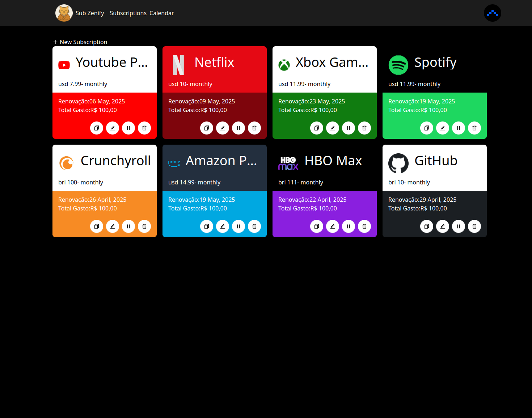Edit the GitHub subscription
532x418 pixels.
[x=442, y=226]
